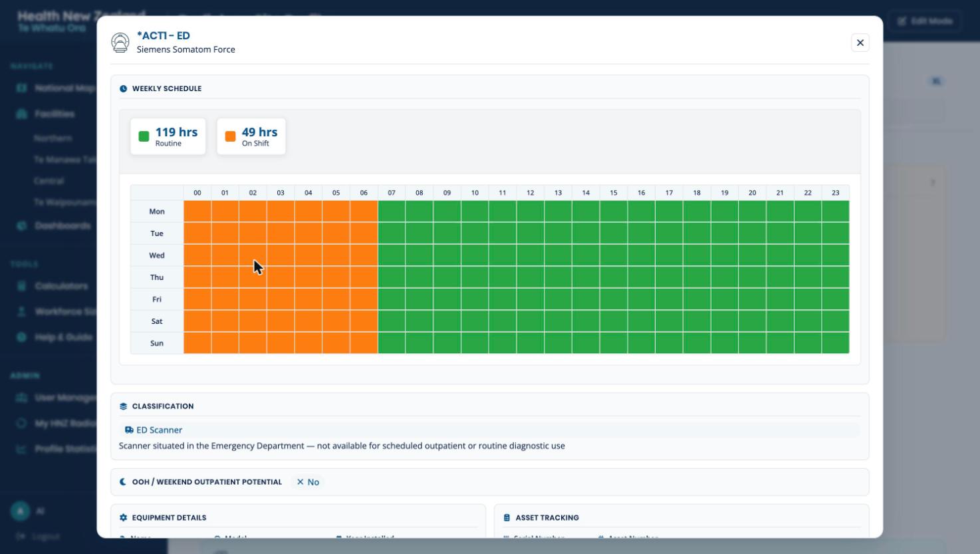
Task: Click the Profile Statistics chart icon in the sidebar
Action: click(21, 449)
